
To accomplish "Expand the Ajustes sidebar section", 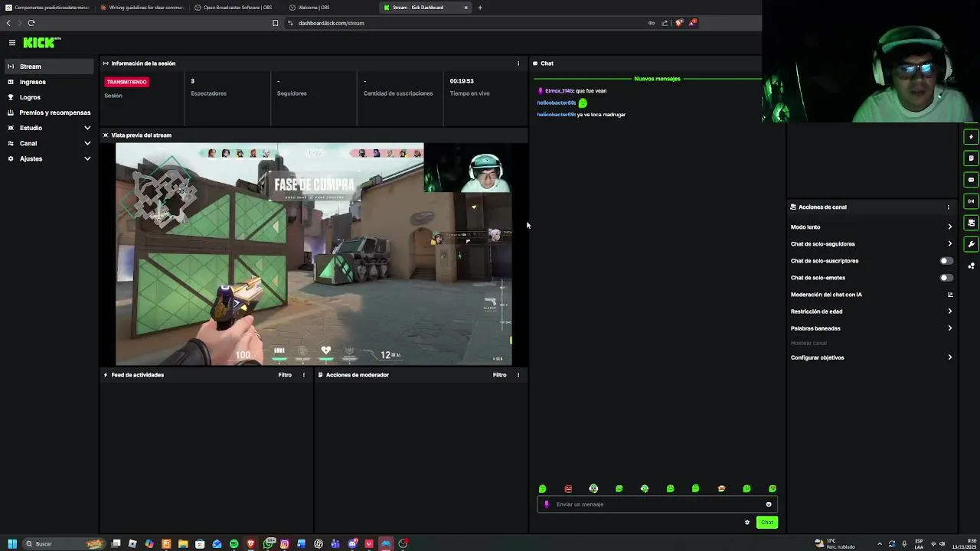I will (x=49, y=158).
